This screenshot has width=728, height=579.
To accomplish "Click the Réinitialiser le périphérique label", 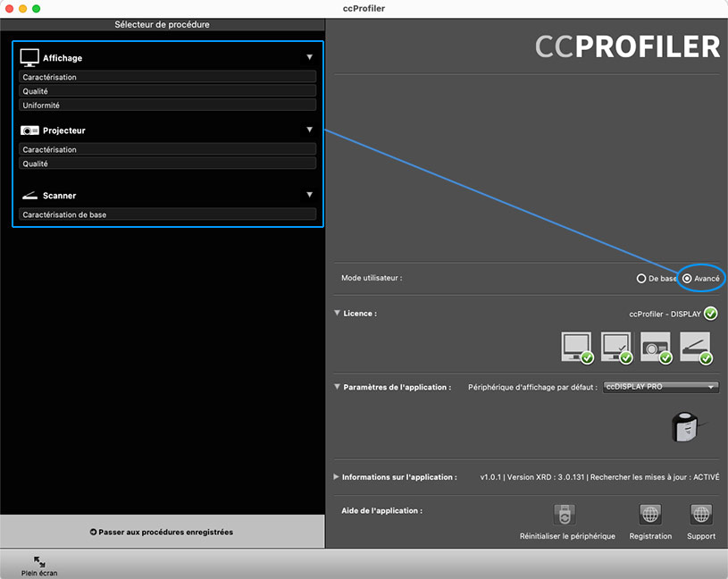I will [x=567, y=536].
